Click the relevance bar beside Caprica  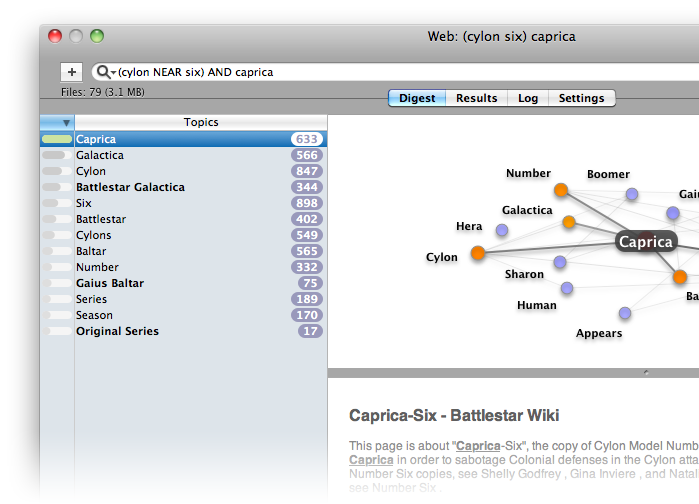click(x=57, y=139)
